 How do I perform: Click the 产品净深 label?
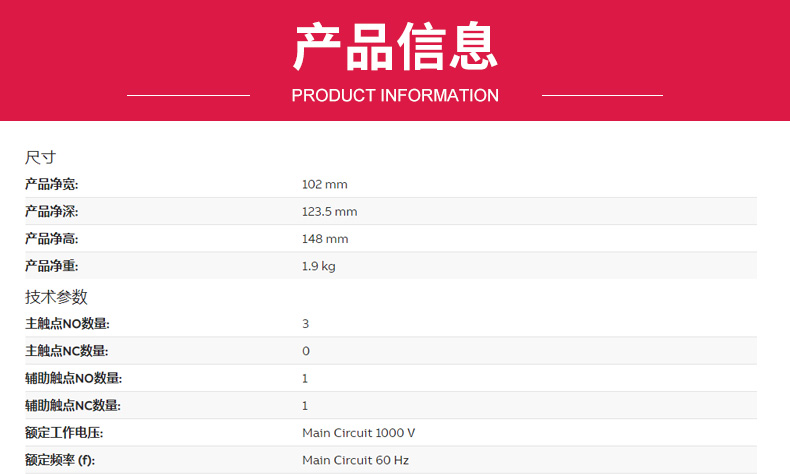[x=51, y=212]
